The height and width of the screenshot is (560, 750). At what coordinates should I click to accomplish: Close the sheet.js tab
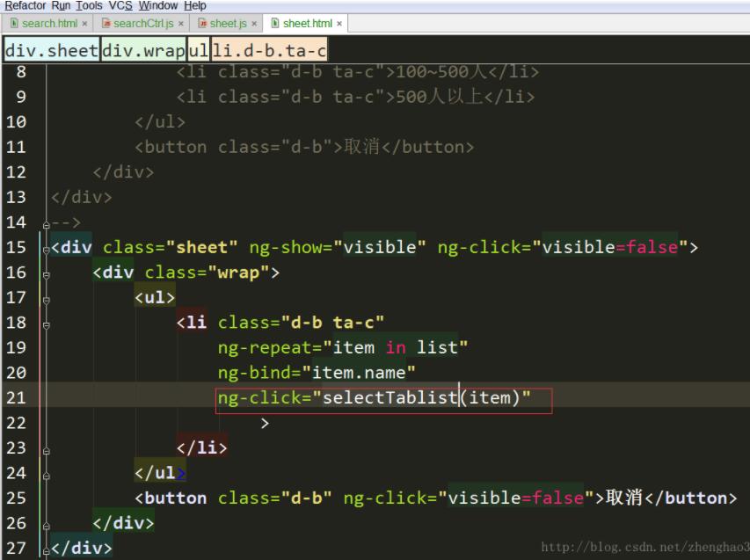click(x=254, y=25)
